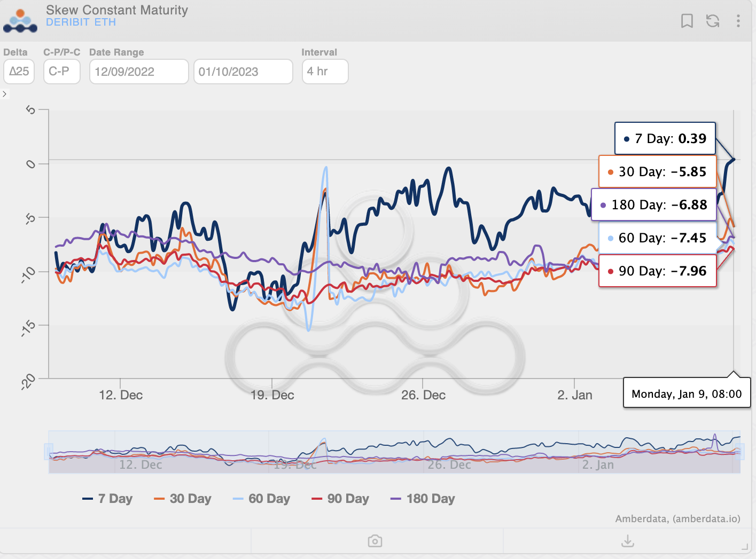Screen dimensions: 756x559
Task: Click the Amberdata logo icon
Action: (20, 21)
